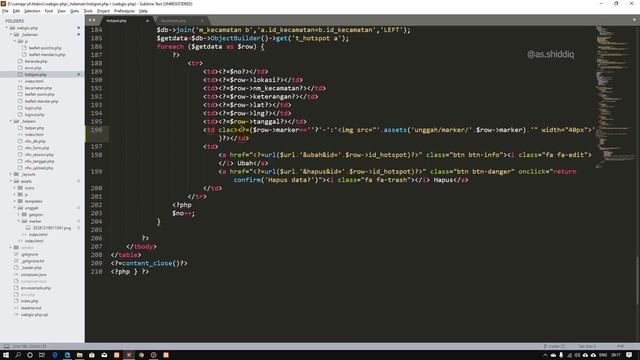
Task: Collapse the webgis-php root folder
Action: (7, 28)
